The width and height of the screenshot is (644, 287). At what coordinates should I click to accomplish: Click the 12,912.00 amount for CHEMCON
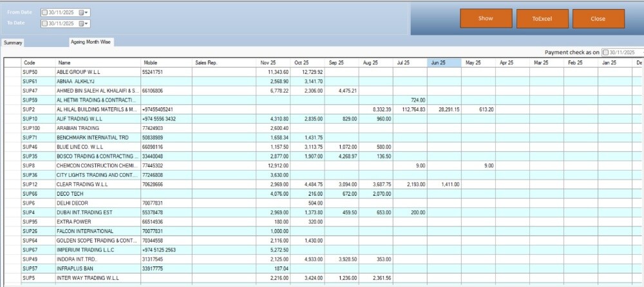[x=274, y=166]
